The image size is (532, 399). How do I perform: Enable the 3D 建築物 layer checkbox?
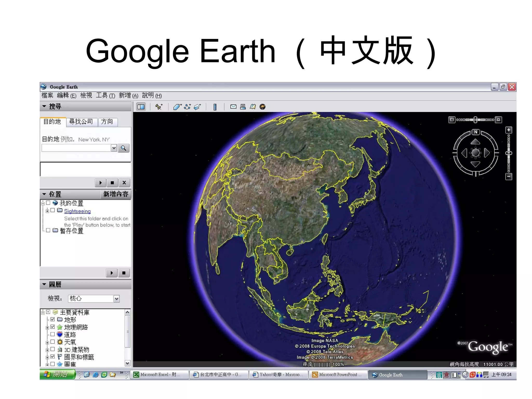coord(52,349)
